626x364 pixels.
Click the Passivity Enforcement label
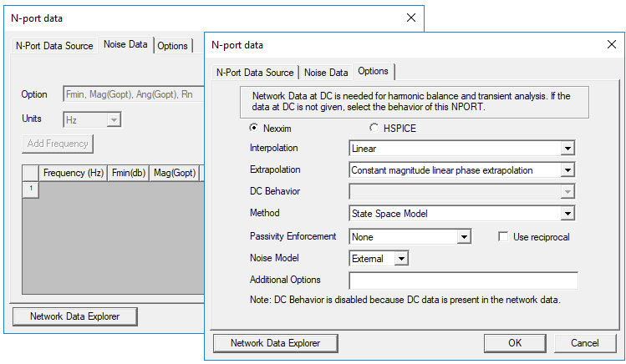[x=293, y=236]
